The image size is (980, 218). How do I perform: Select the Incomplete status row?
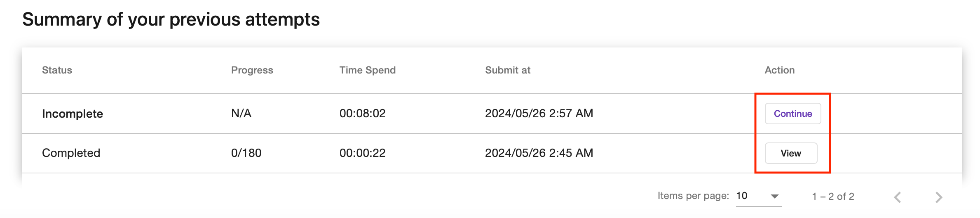click(492, 114)
